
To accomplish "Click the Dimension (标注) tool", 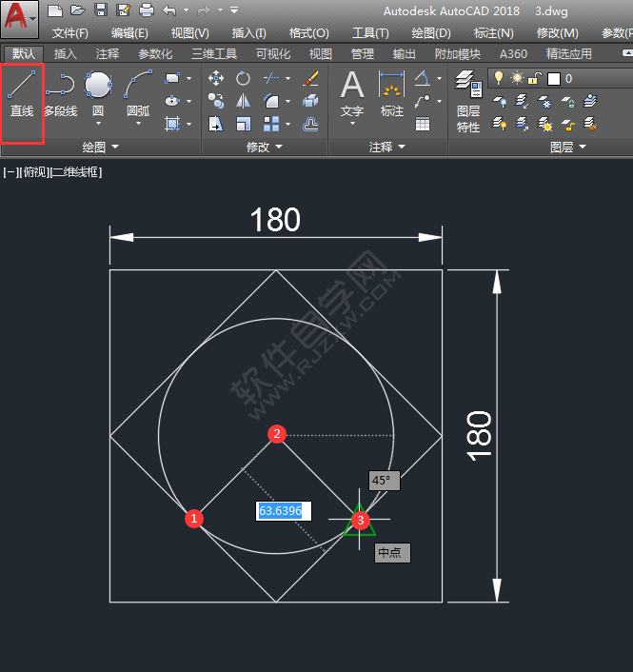I will click(392, 95).
